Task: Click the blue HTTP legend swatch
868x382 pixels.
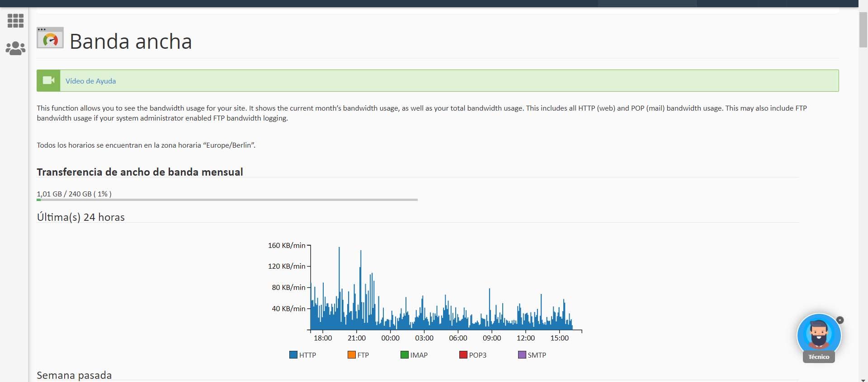Action: click(293, 355)
